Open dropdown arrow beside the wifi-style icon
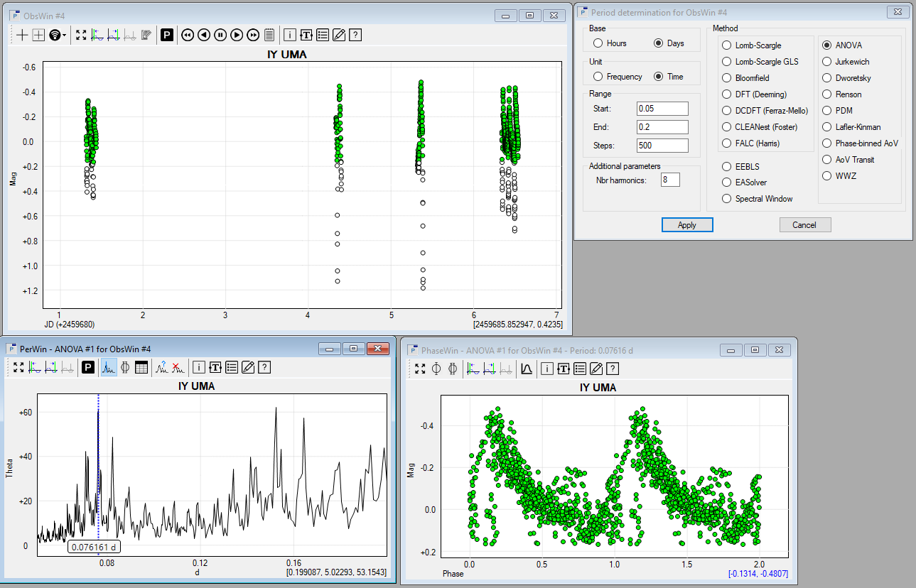 (65, 36)
